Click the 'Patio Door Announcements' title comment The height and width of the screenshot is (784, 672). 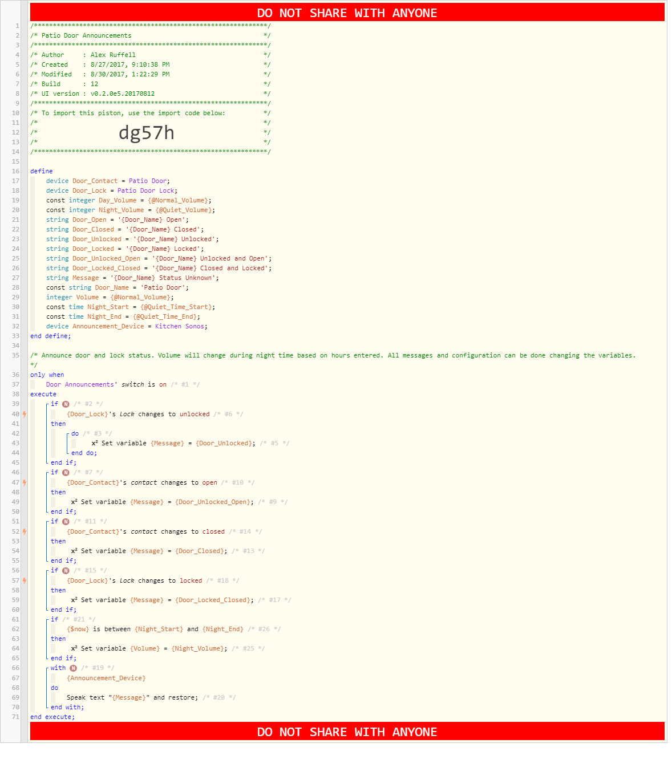pos(151,35)
